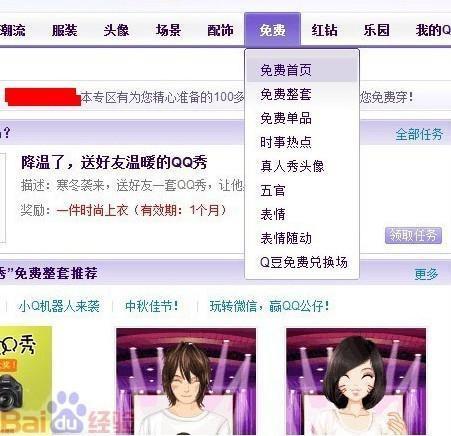Click the 领取任务 button

(413, 236)
